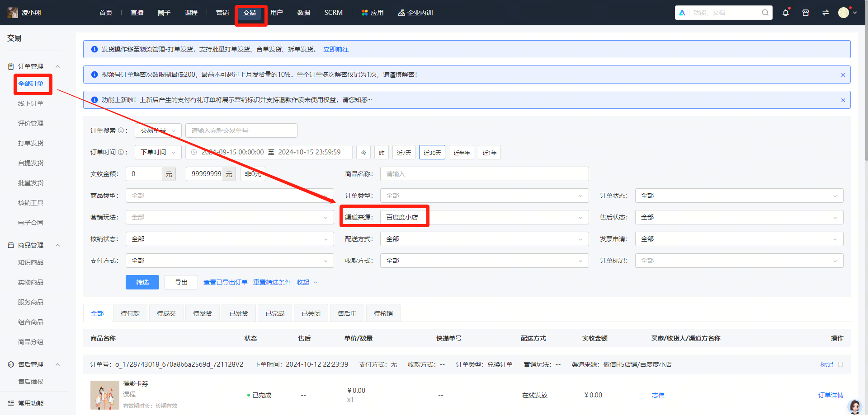Click the 摄影卡券 product thumbnail
868x415 pixels.
(105, 395)
